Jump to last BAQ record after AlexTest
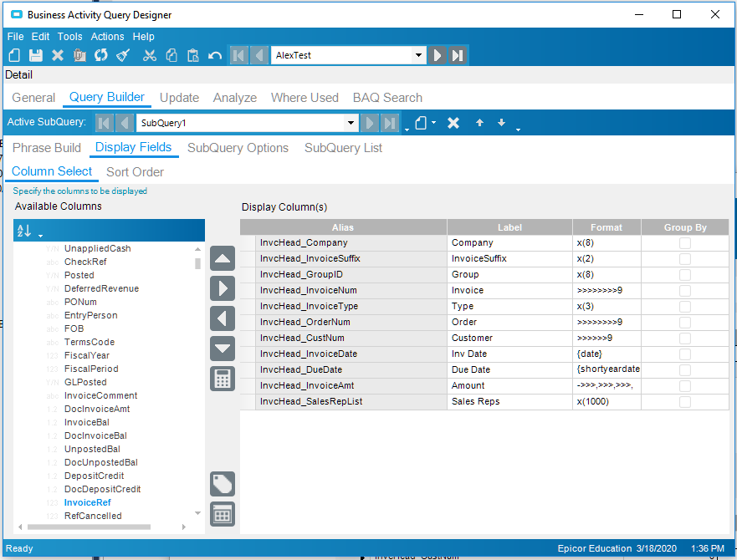737x560 pixels. 458,55
